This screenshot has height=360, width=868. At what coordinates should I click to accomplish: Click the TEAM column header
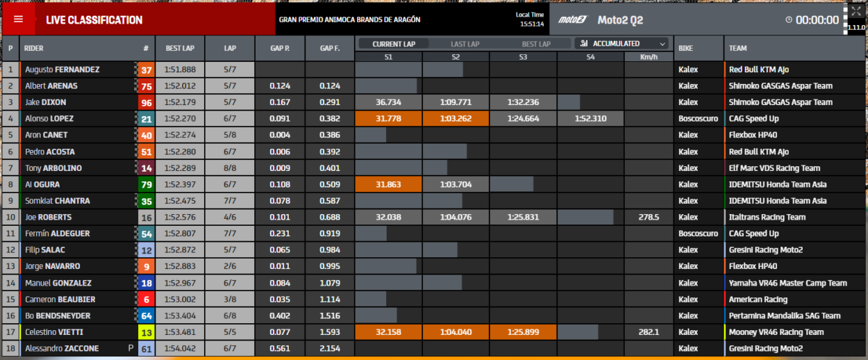(x=738, y=49)
